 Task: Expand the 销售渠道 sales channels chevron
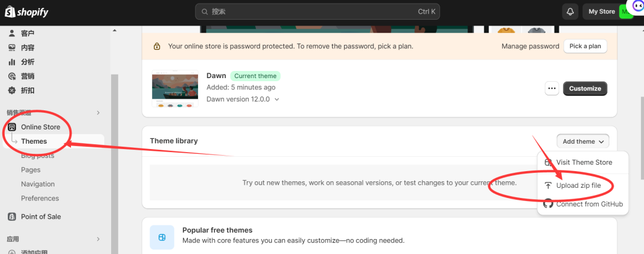(x=98, y=113)
